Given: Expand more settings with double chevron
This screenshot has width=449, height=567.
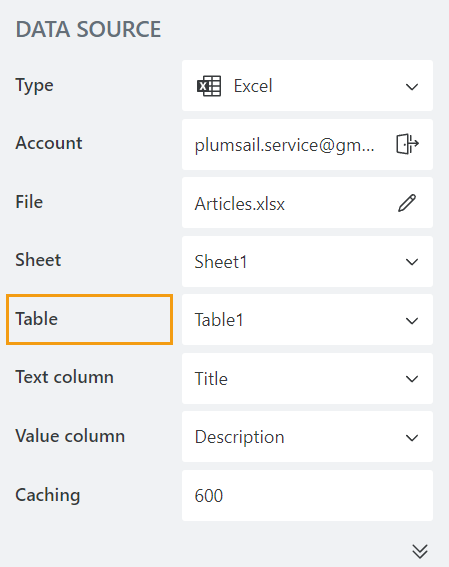Looking at the screenshot, I should tap(420, 551).
